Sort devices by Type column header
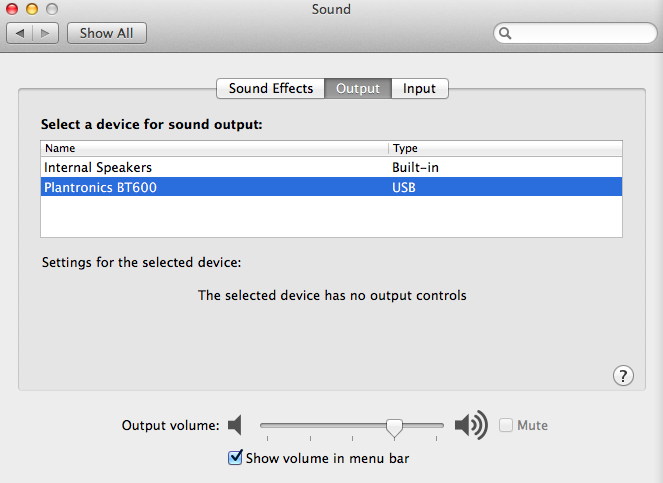This screenshot has height=483, width=663. click(x=505, y=148)
